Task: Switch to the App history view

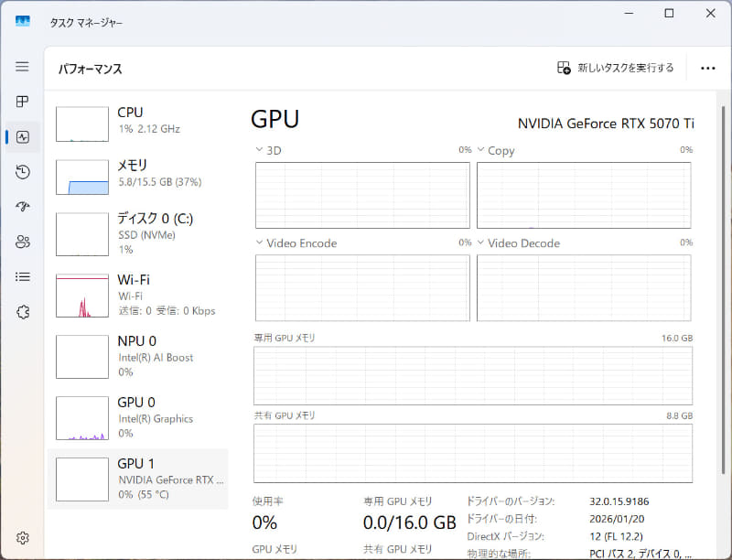Action: click(x=22, y=172)
